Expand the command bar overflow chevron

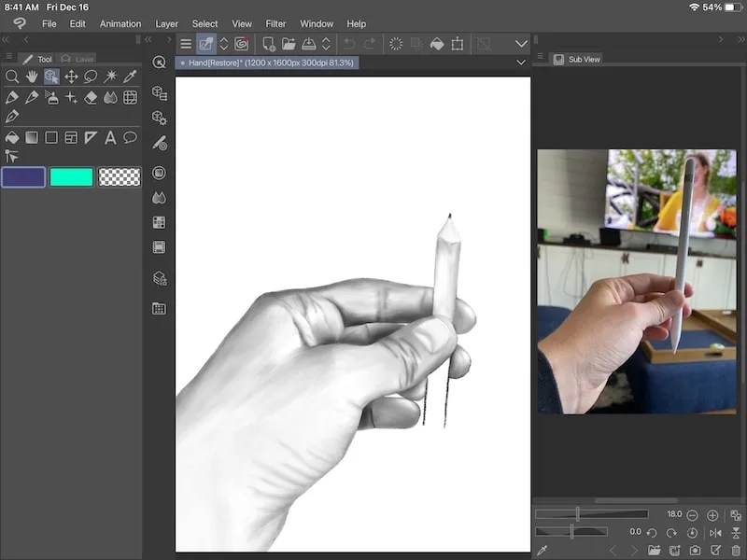(x=520, y=43)
